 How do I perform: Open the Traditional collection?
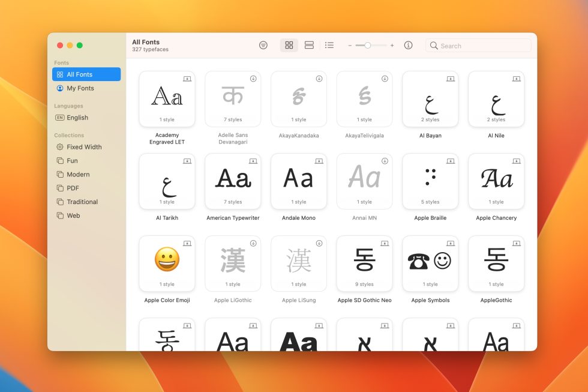(86, 202)
